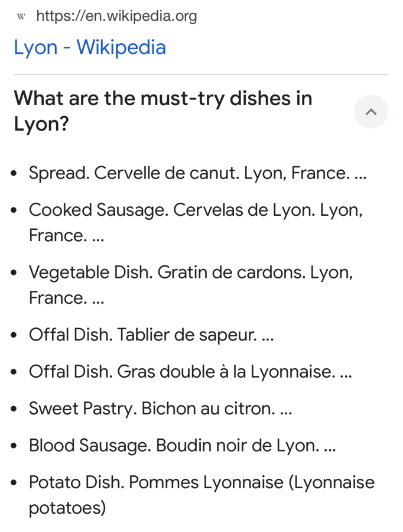Collapse the must-try dishes answer with the chevron
The width and height of the screenshot is (403, 532).
tap(371, 112)
